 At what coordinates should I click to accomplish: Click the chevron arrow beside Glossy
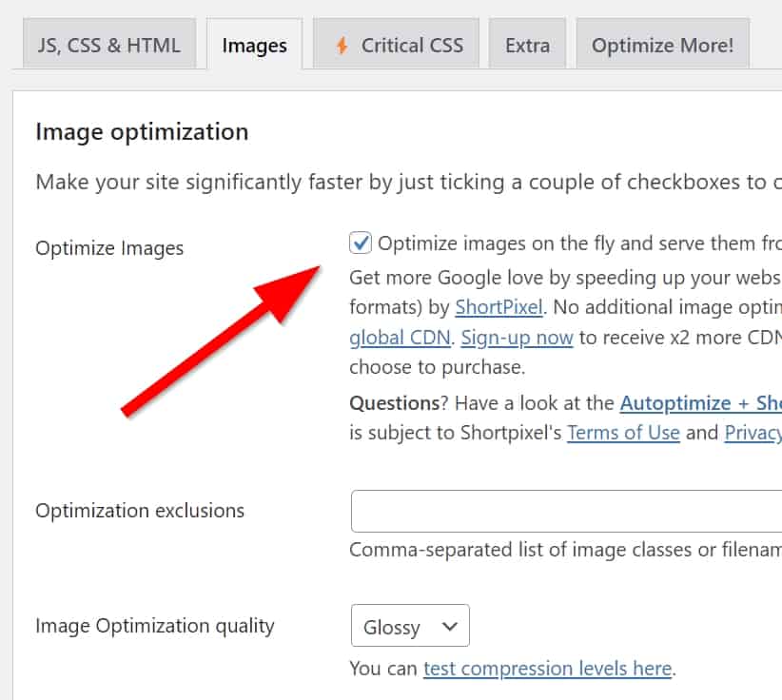click(x=450, y=627)
